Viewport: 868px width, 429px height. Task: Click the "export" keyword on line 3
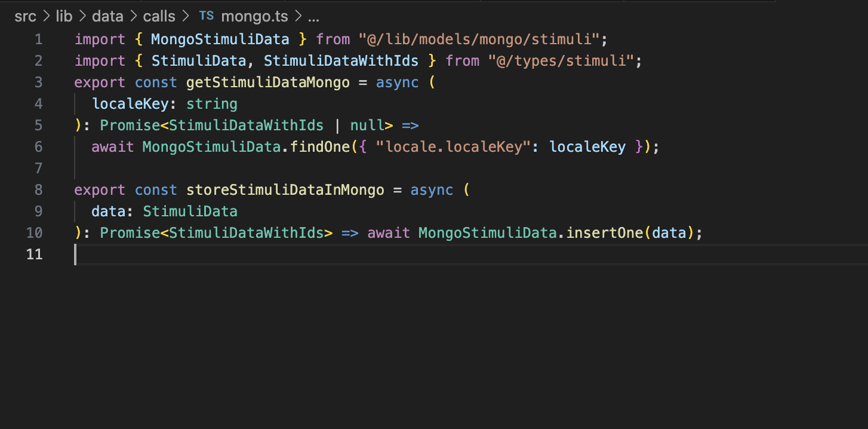(100, 82)
